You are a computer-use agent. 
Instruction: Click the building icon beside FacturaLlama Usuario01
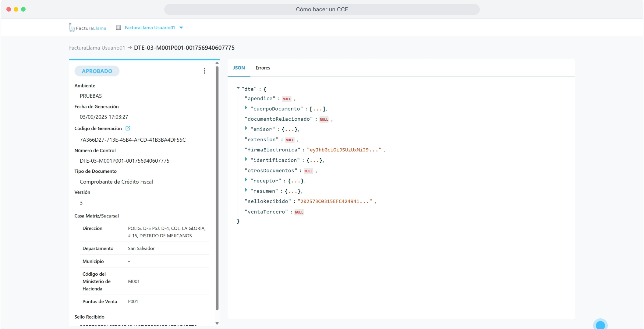click(x=119, y=27)
